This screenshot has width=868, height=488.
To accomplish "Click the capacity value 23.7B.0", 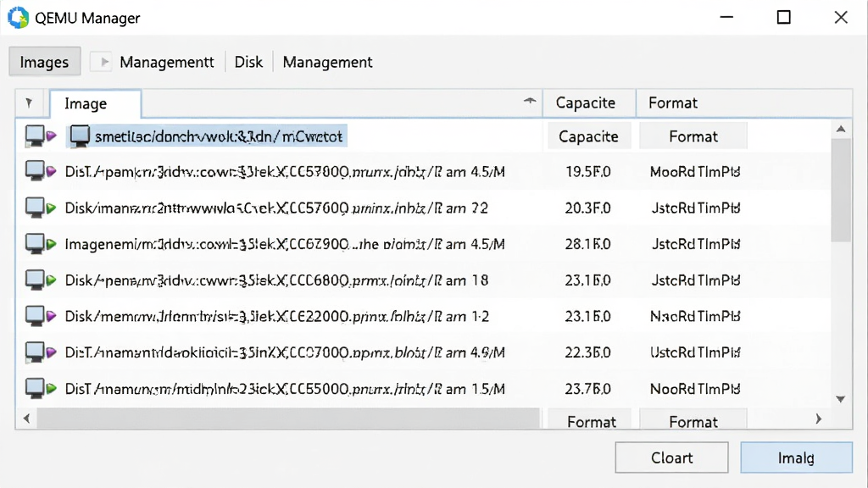I will tap(588, 389).
